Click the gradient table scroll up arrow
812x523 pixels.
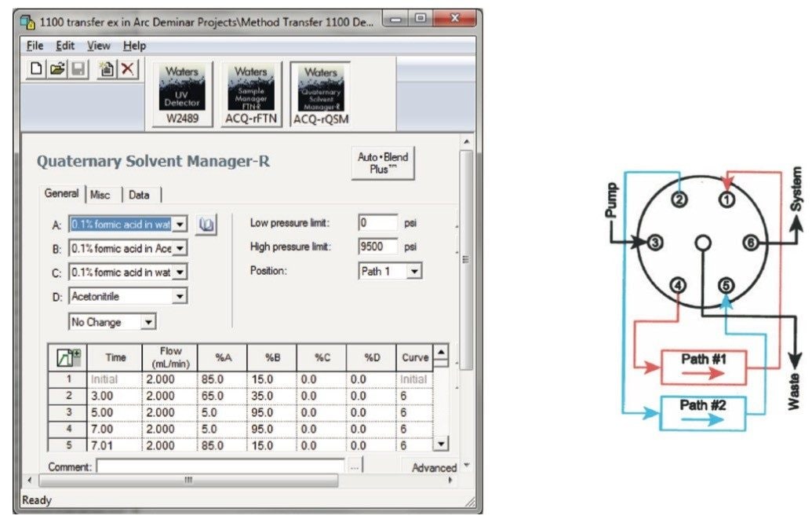coord(441,353)
